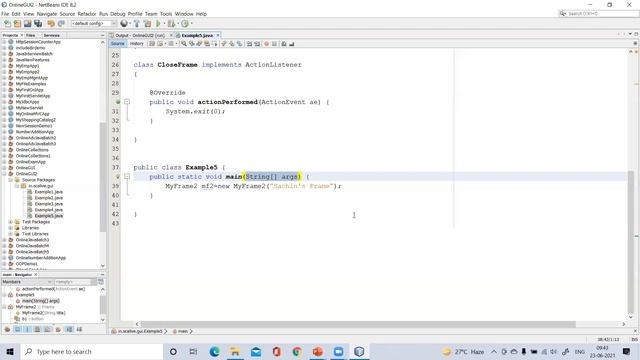Switch to the Files tab

click(31, 36)
